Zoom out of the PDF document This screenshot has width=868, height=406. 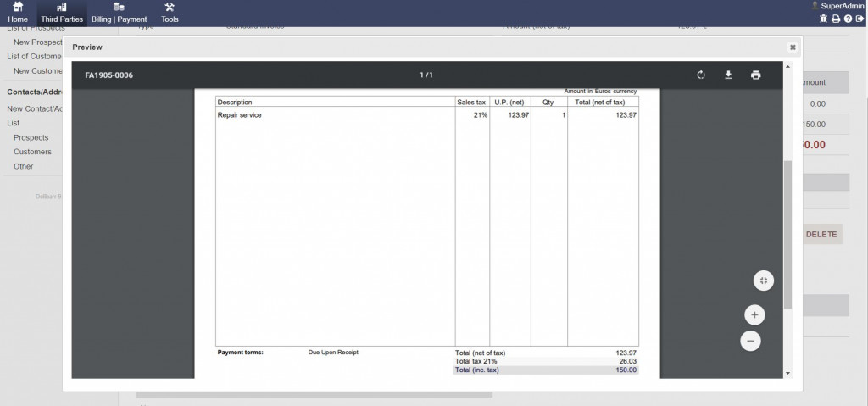coord(750,341)
